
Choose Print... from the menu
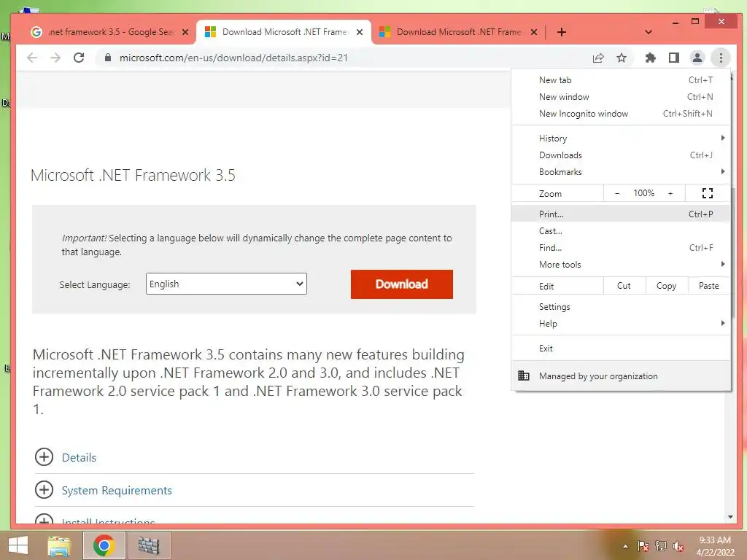click(x=621, y=214)
